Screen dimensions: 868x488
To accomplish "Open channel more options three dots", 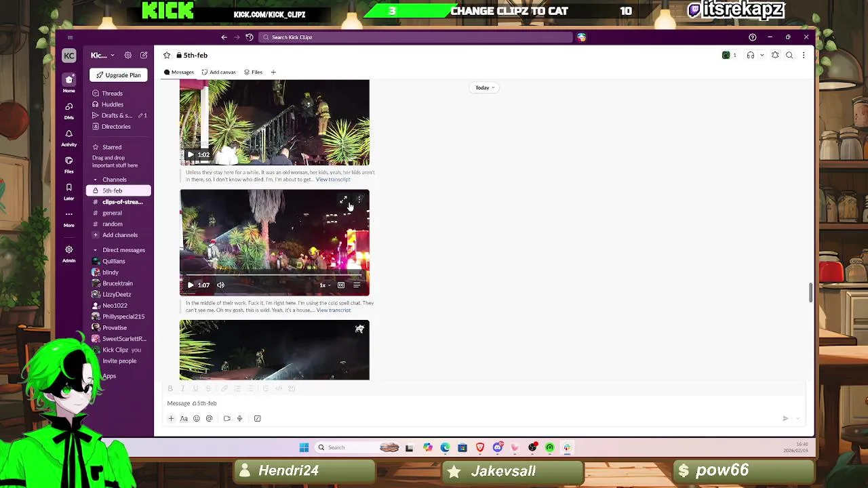I will (x=804, y=56).
